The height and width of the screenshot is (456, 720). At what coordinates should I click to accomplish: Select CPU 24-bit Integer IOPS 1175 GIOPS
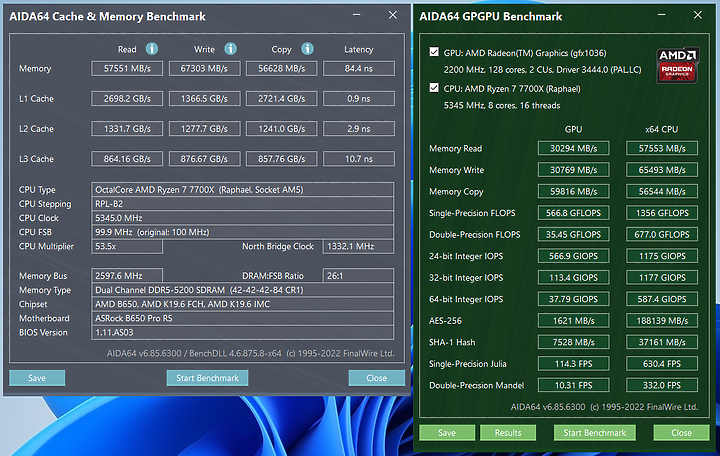pos(662,256)
